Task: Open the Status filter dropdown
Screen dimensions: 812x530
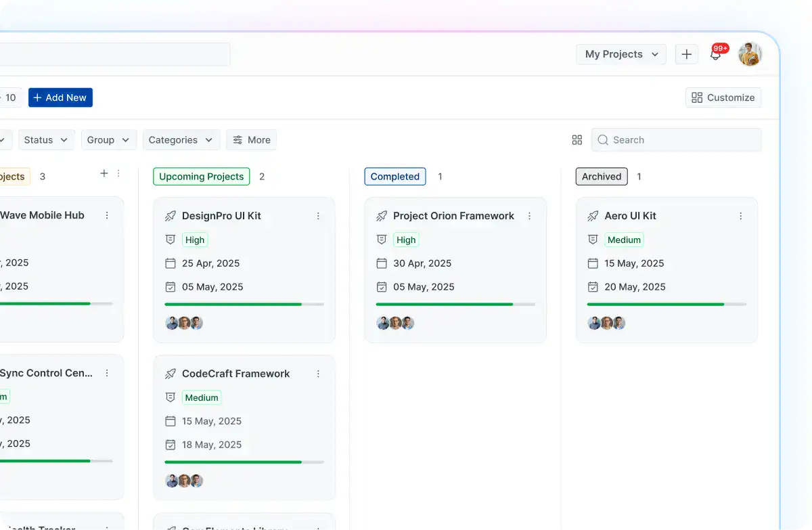Action: tap(46, 140)
